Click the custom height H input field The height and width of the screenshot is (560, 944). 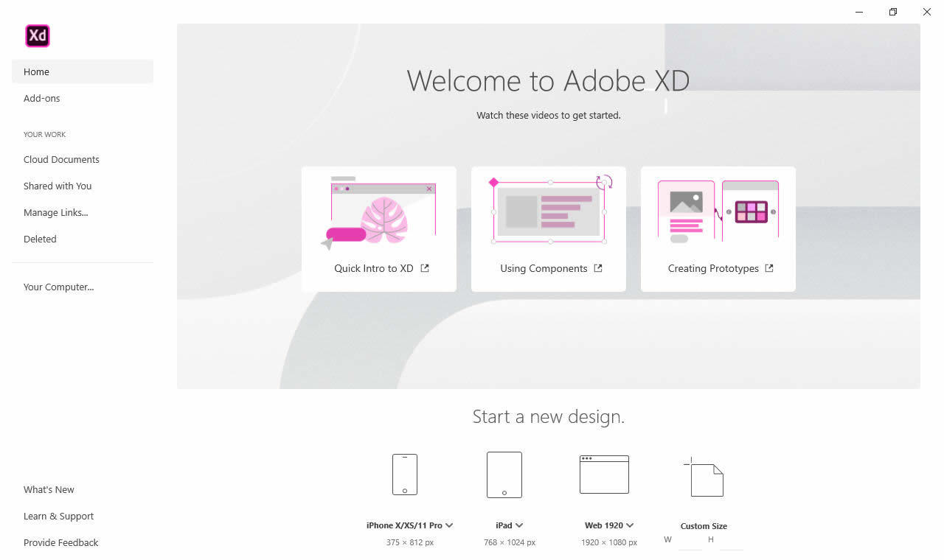[x=732, y=541]
